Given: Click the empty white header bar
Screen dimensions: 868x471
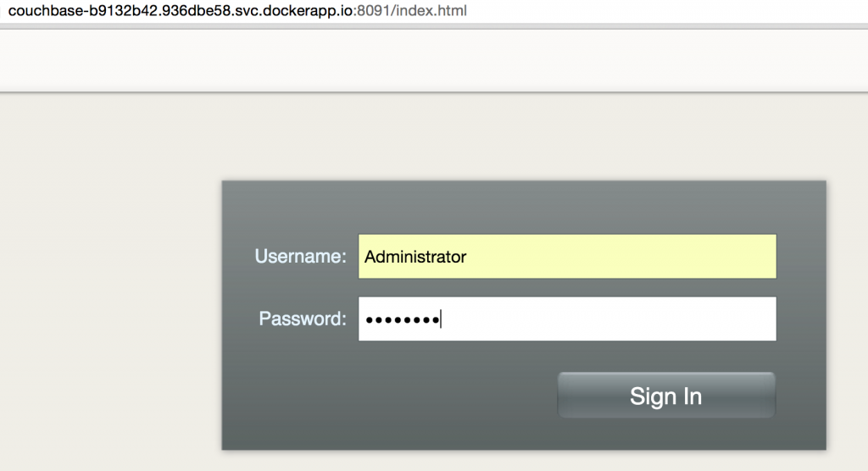Looking at the screenshot, I should (434, 60).
